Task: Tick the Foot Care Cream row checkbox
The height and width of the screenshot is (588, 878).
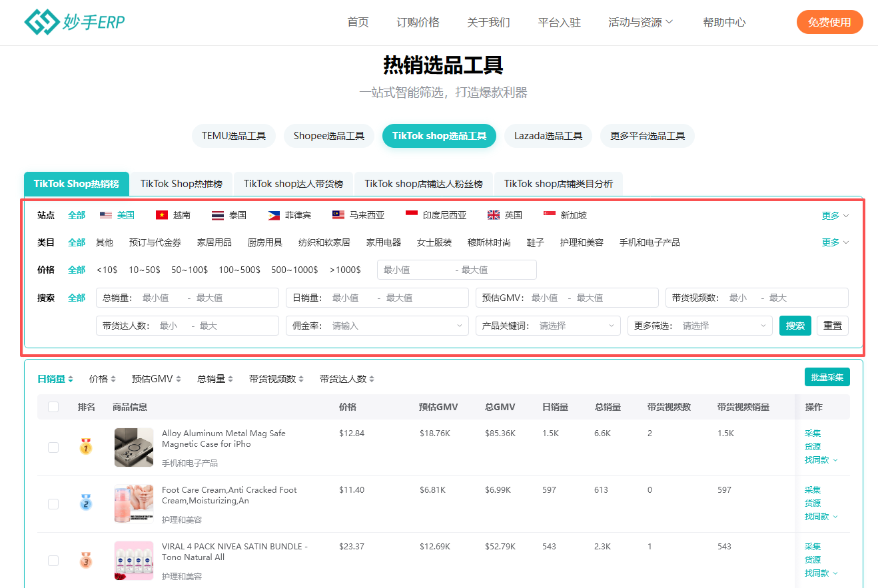Action: (53, 504)
